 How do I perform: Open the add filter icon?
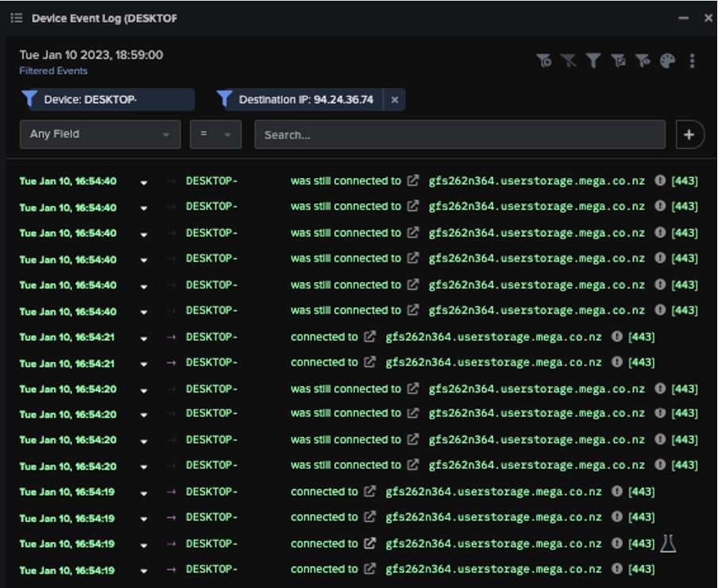tap(545, 59)
